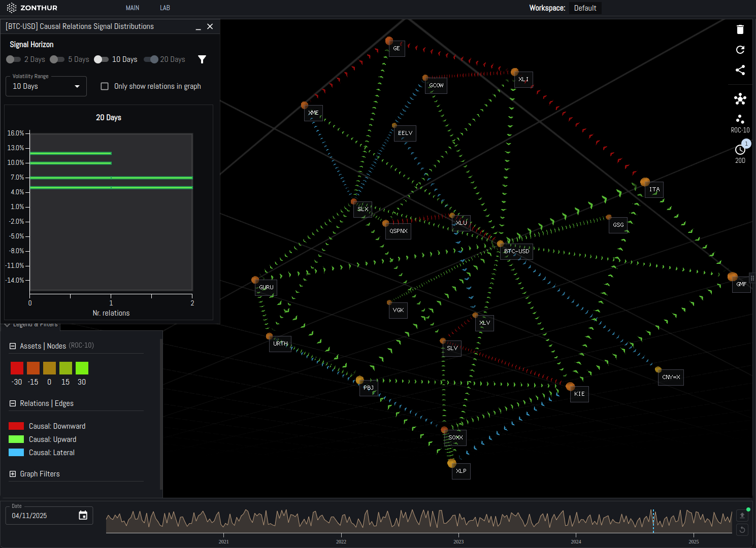Click the share icon
756x548 pixels.
coord(740,70)
